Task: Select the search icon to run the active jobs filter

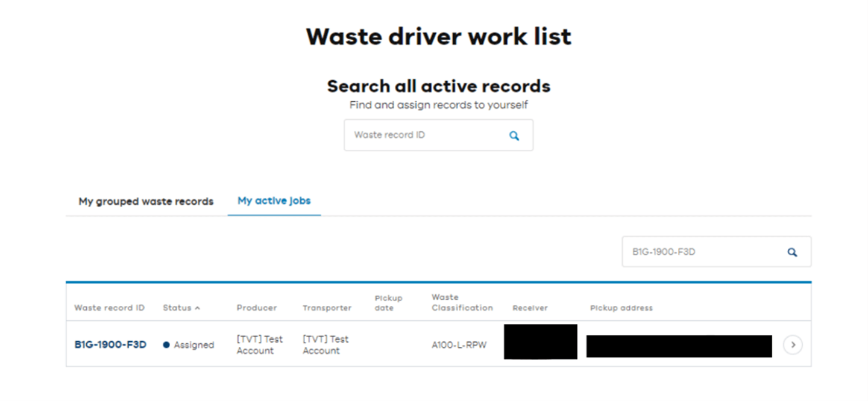Action: click(x=792, y=252)
